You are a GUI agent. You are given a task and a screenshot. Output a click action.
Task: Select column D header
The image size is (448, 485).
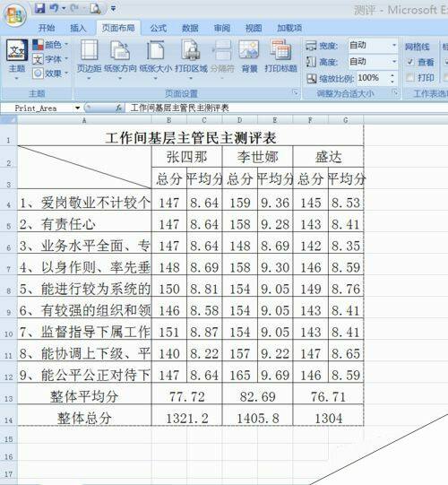(x=239, y=120)
